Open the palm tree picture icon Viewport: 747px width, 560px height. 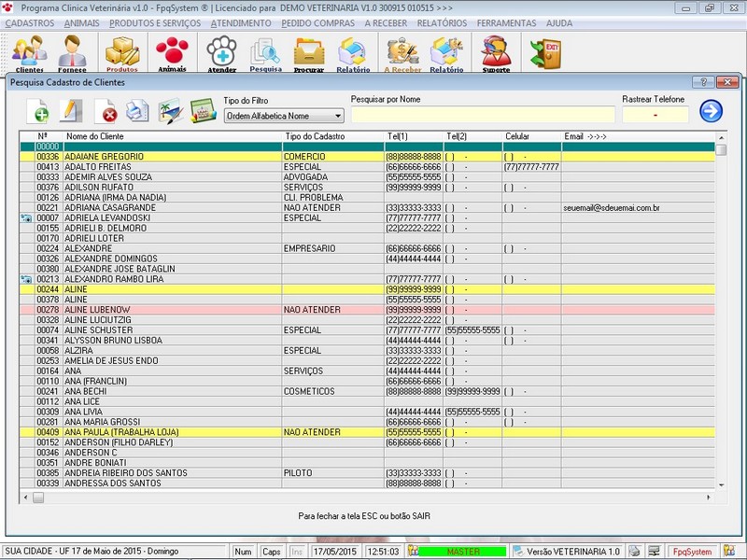coord(171,111)
